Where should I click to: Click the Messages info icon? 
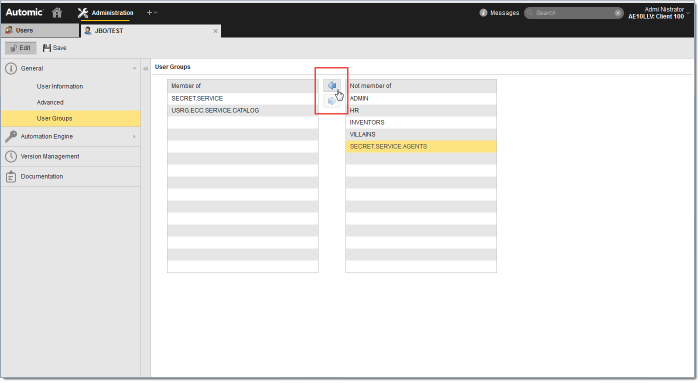point(483,12)
